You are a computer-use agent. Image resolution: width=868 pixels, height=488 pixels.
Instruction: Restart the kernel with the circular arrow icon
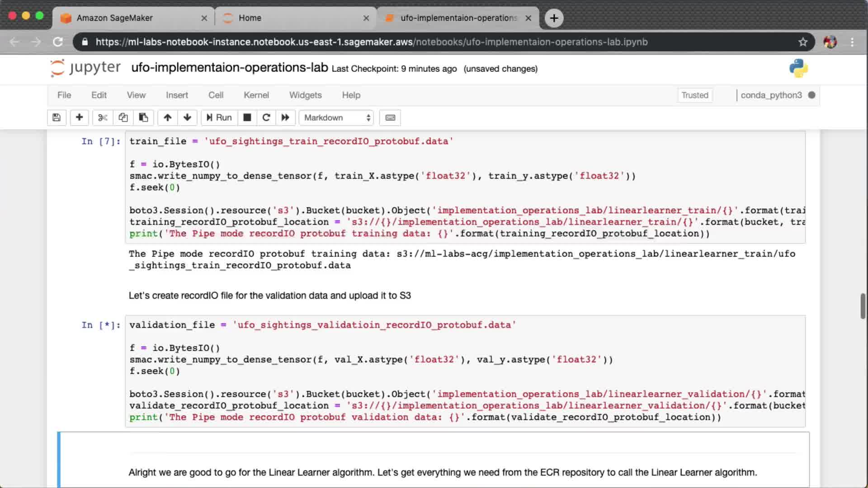[x=266, y=117]
